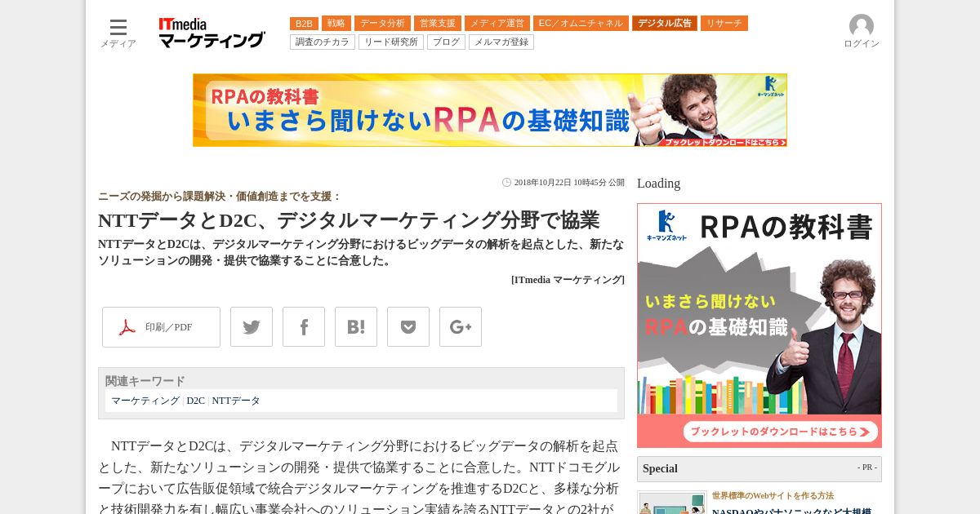Go to リード研究所 link
The height and width of the screenshot is (514, 980).
click(x=391, y=42)
